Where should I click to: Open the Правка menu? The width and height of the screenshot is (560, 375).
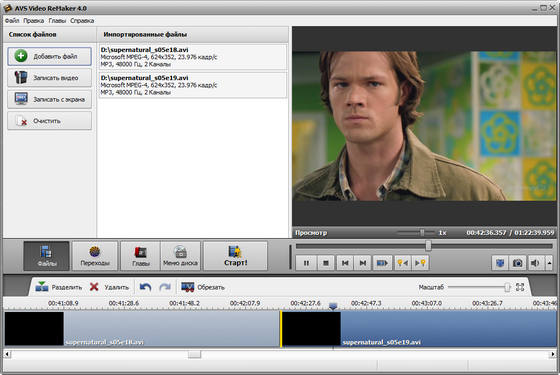click(x=34, y=21)
